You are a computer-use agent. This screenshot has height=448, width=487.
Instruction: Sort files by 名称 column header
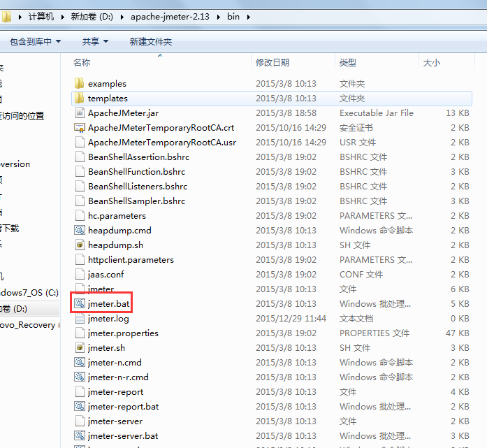[82, 63]
